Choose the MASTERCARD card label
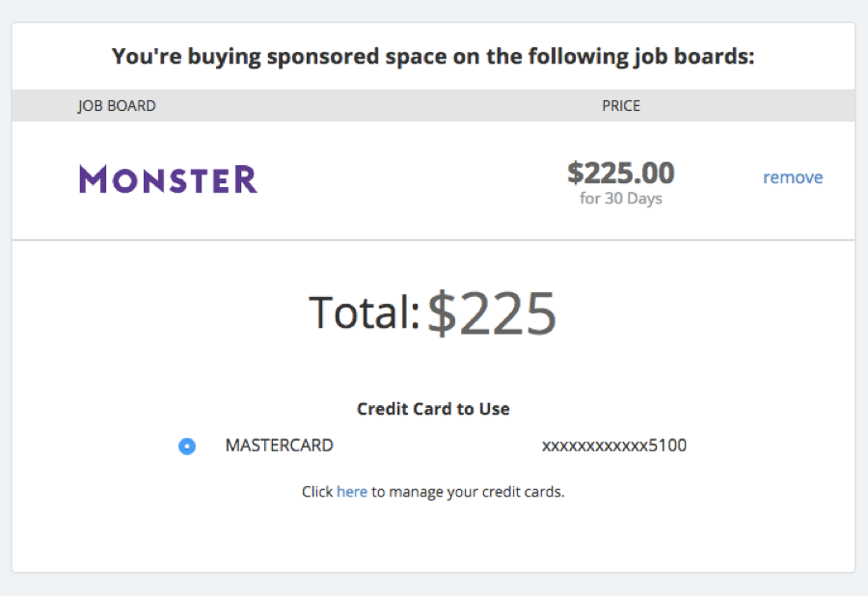The image size is (868, 596). 279,446
